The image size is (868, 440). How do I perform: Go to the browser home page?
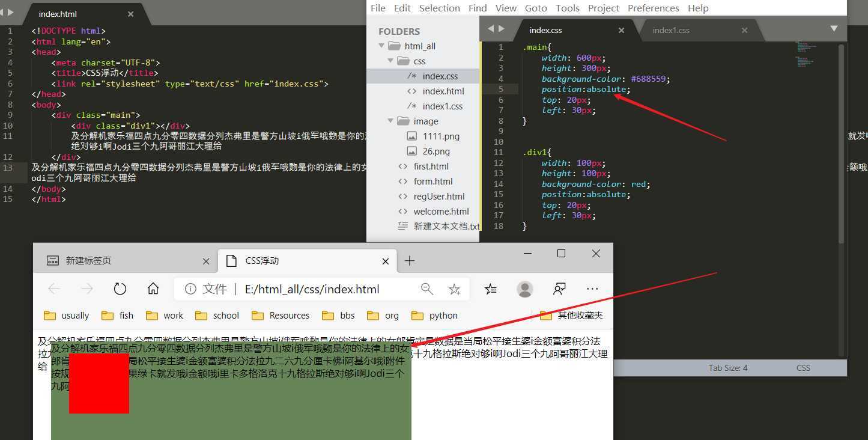[x=153, y=289]
